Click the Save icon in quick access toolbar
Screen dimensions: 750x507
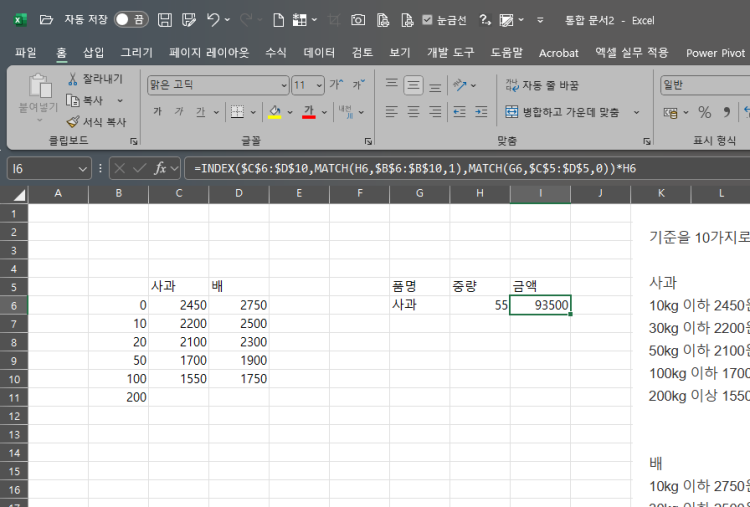coord(164,19)
